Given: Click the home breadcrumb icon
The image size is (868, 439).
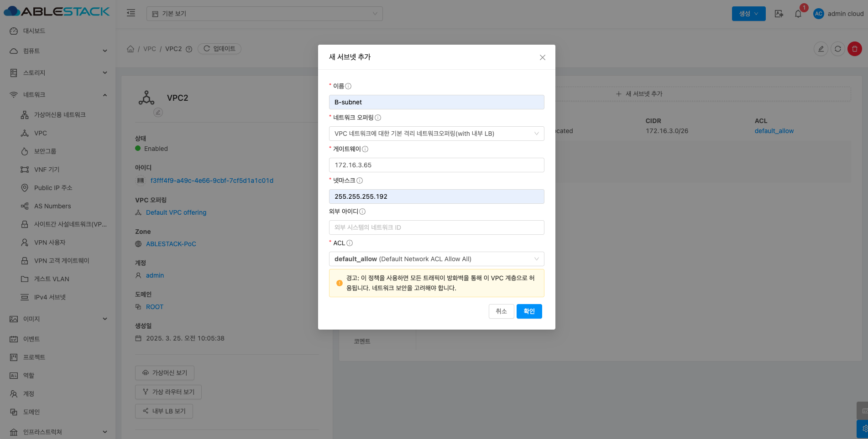Looking at the screenshot, I should coord(131,49).
